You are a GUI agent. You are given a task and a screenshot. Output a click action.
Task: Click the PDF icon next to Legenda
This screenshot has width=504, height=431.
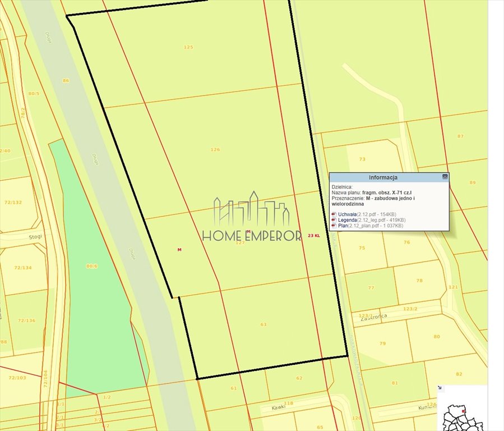[x=334, y=220]
